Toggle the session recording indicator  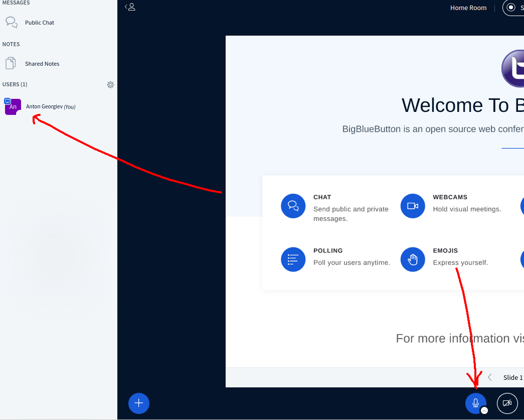[511, 8]
